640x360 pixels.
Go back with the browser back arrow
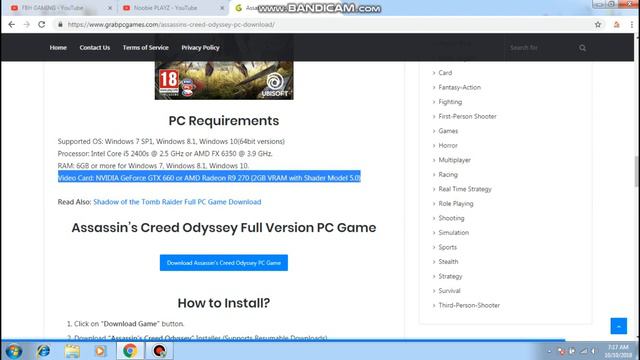[x=11, y=24]
